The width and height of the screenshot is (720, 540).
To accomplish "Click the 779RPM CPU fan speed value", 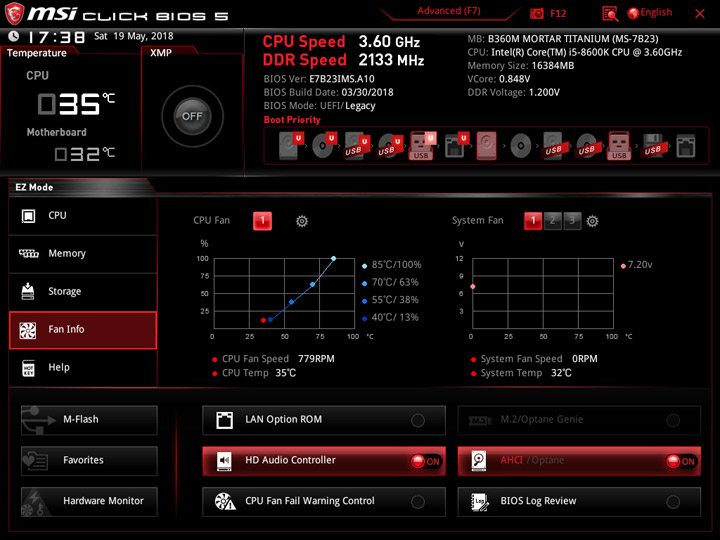I will (316, 359).
